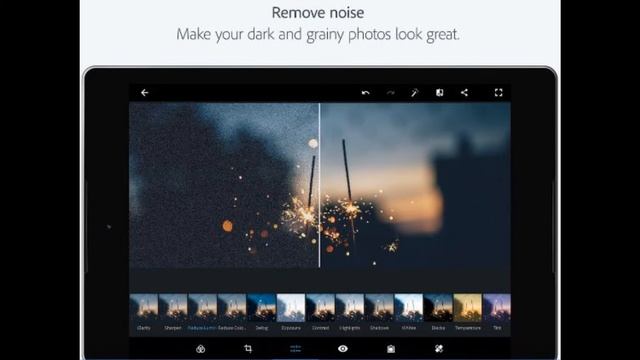This screenshot has width=640, height=360.
Task: Click the sparkler photo preview canvas
Action: (320, 185)
